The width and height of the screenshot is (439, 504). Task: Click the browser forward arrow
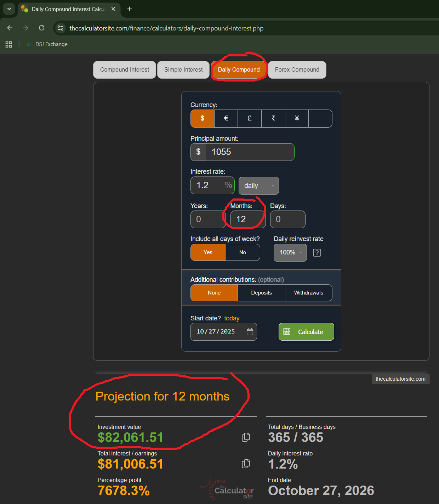coord(25,28)
